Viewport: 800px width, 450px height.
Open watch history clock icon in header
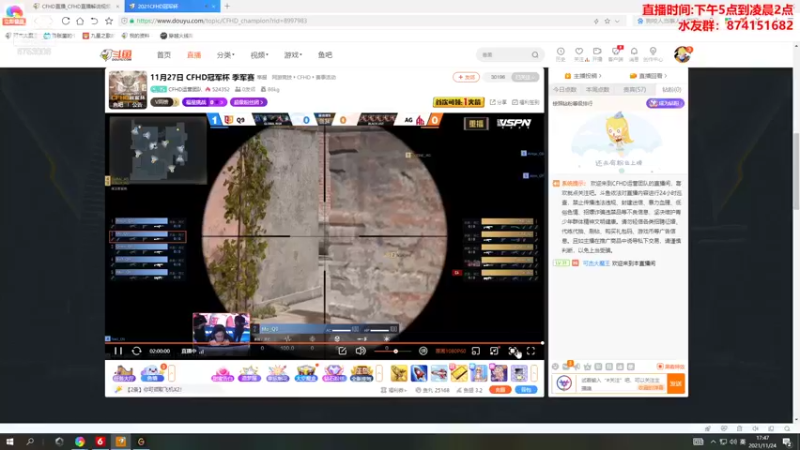[561, 54]
